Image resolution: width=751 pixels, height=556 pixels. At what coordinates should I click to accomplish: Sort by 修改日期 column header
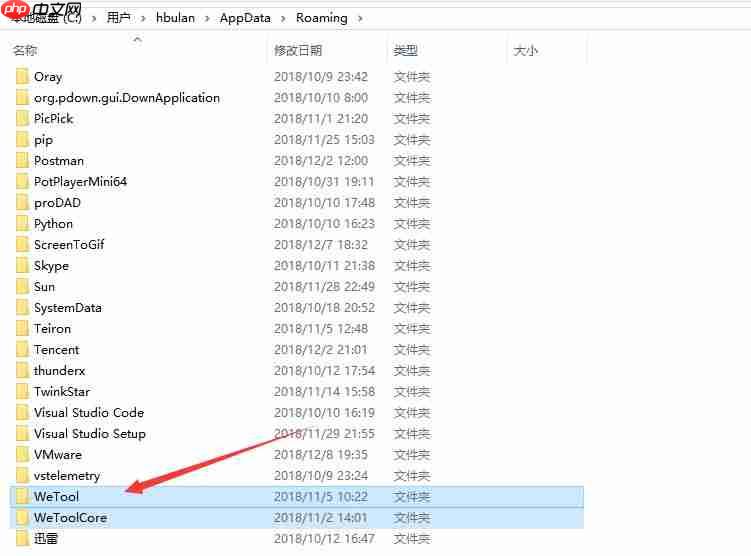click(x=298, y=50)
